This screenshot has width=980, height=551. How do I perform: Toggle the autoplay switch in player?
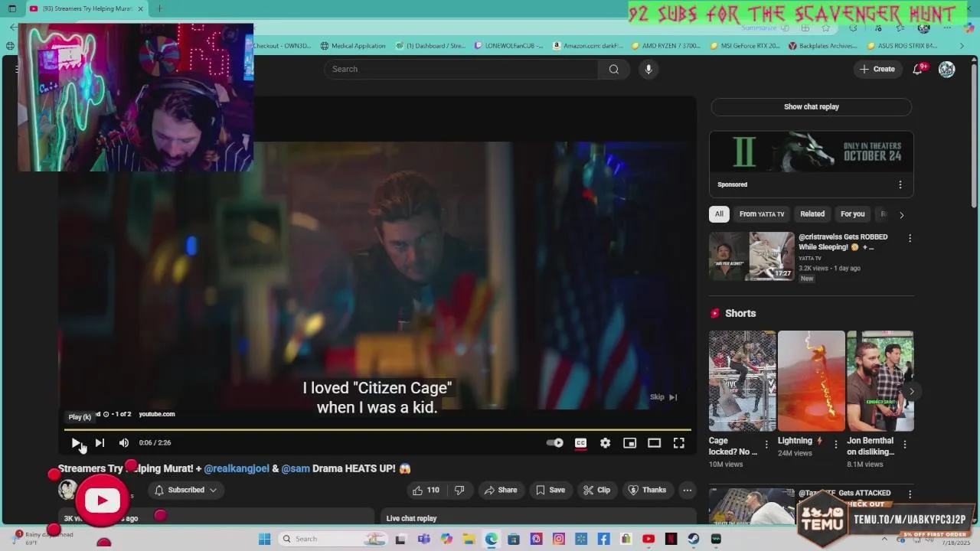tap(555, 442)
